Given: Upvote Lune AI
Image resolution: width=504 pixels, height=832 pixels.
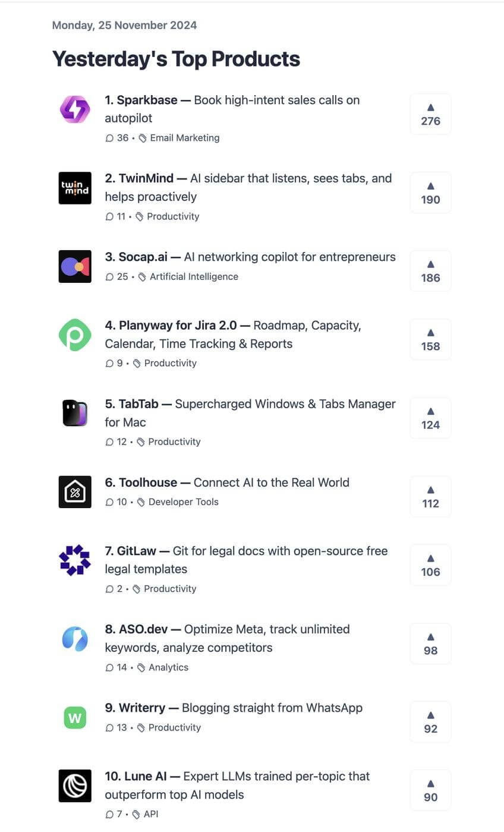Looking at the screenshot, I should tap(430, 790).
